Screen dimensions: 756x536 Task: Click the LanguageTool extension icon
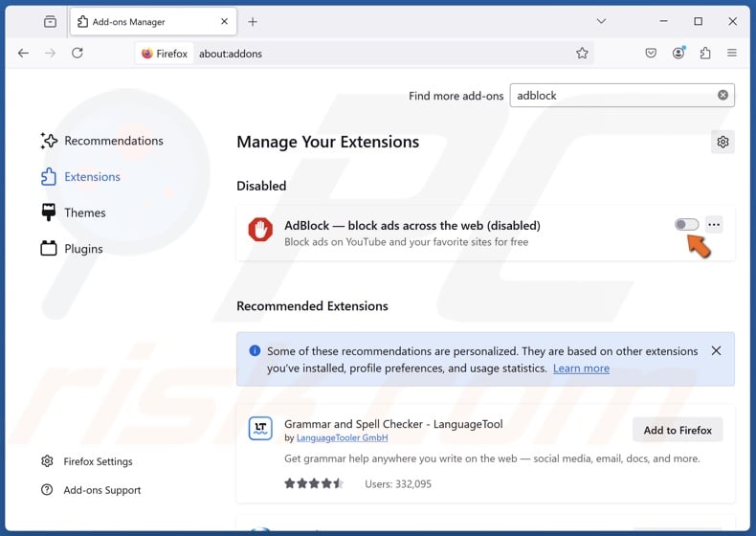click(x=260, y=429)
